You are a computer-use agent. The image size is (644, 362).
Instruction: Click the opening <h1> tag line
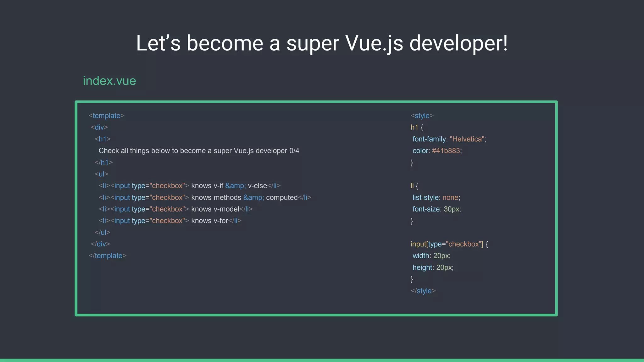point(103,139)
